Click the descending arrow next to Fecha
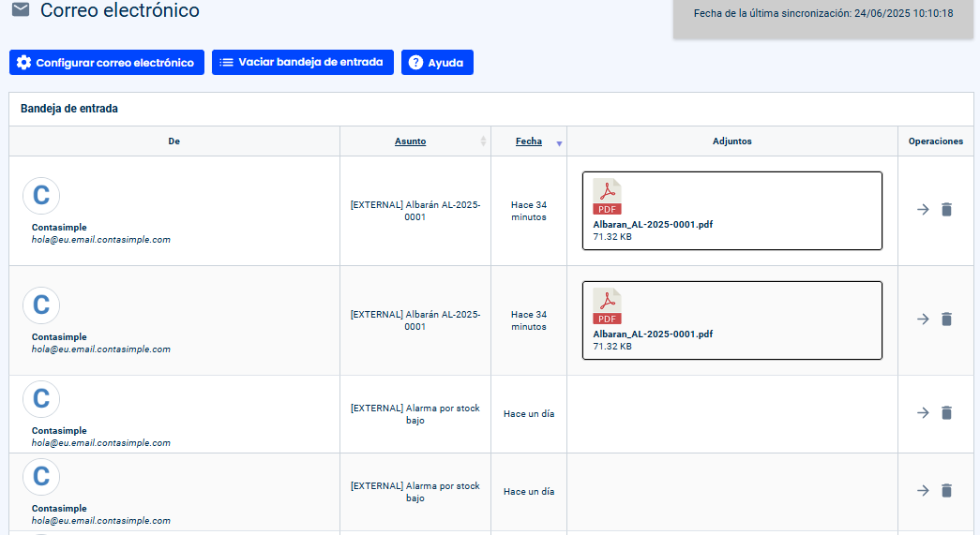Screen dimensions: 980x535 tap(559, 143)
